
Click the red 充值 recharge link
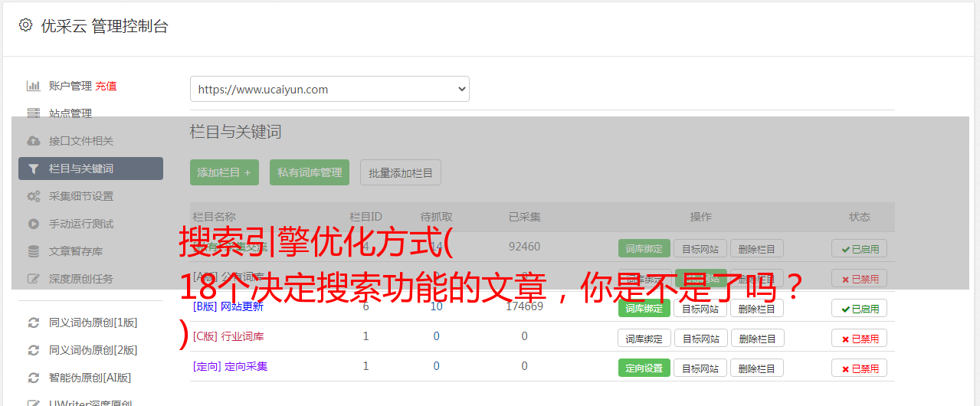pyautogui.click(x=106, y=86)
